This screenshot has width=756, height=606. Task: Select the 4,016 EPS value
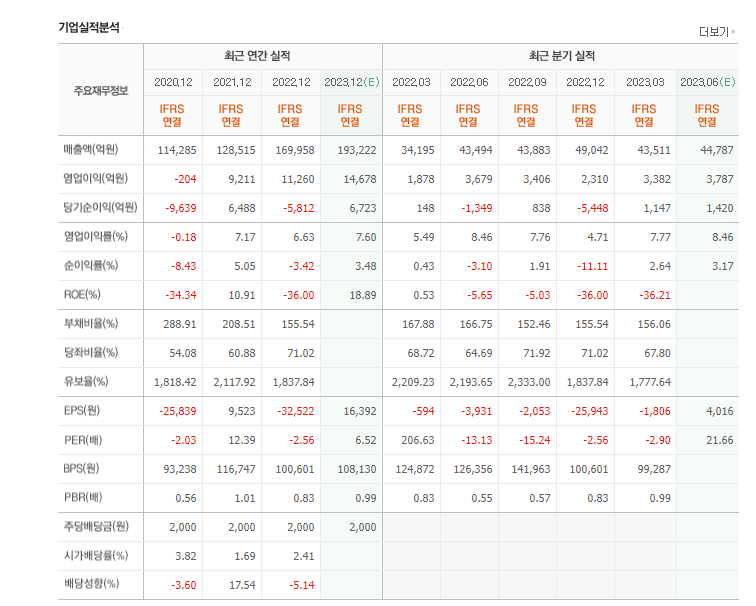(720, 411)
